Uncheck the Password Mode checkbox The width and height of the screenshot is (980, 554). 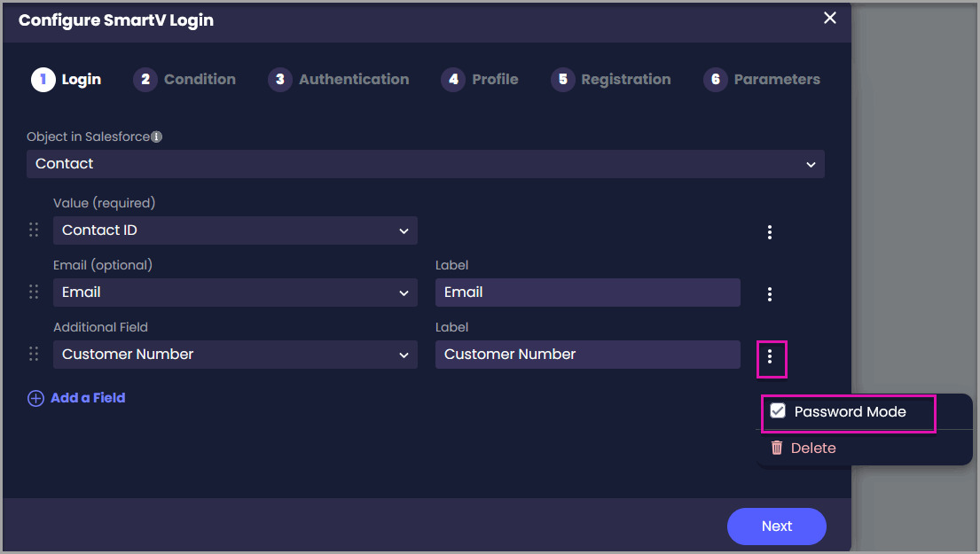point(778,411)
